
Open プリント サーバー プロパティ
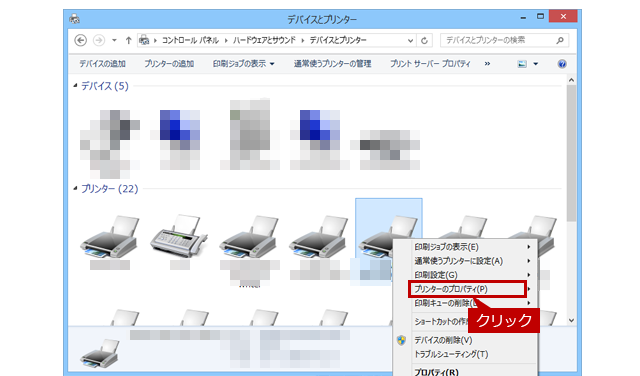(x=430, y=64)
